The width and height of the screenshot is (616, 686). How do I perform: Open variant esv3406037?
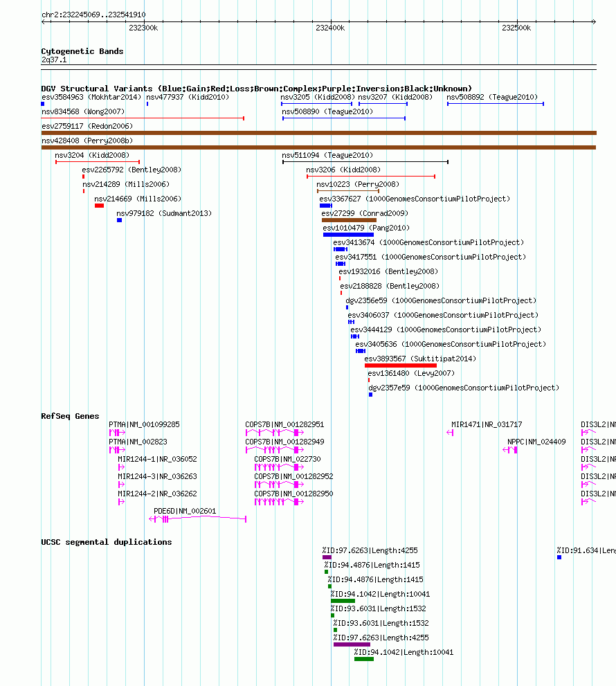click(443, 315)
